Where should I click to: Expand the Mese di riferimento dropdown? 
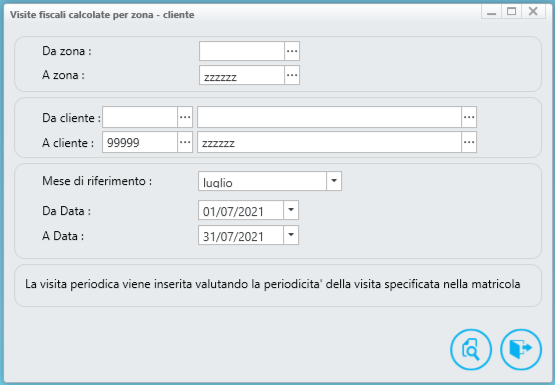(x=334, y=181)
